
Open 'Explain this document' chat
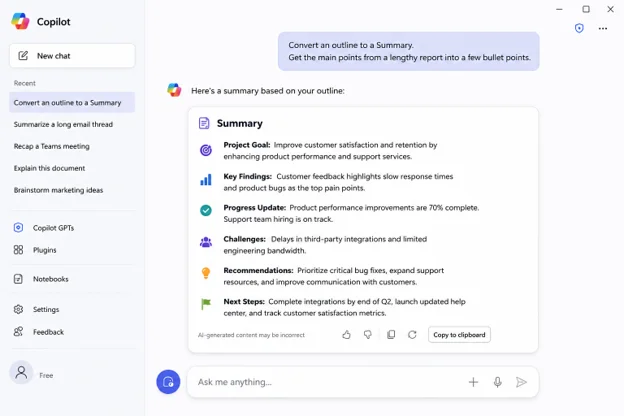pyautogui.click(x=49, y=168)
